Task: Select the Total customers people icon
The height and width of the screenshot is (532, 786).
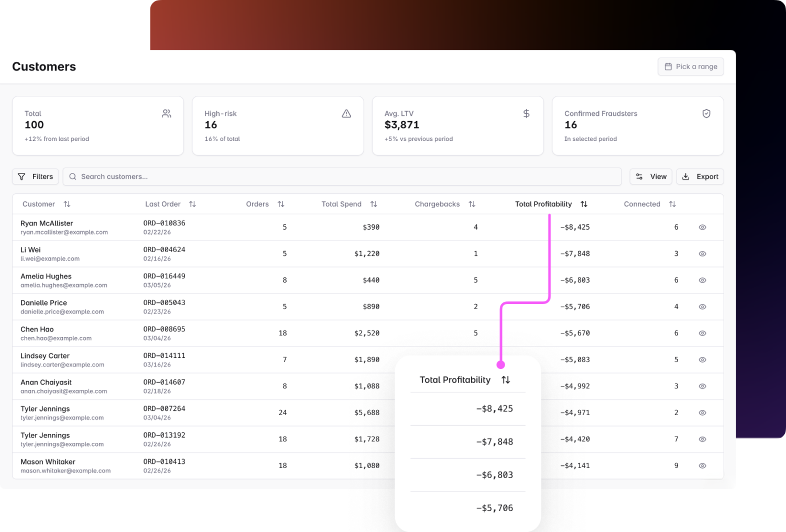Action: click(166, 113)
